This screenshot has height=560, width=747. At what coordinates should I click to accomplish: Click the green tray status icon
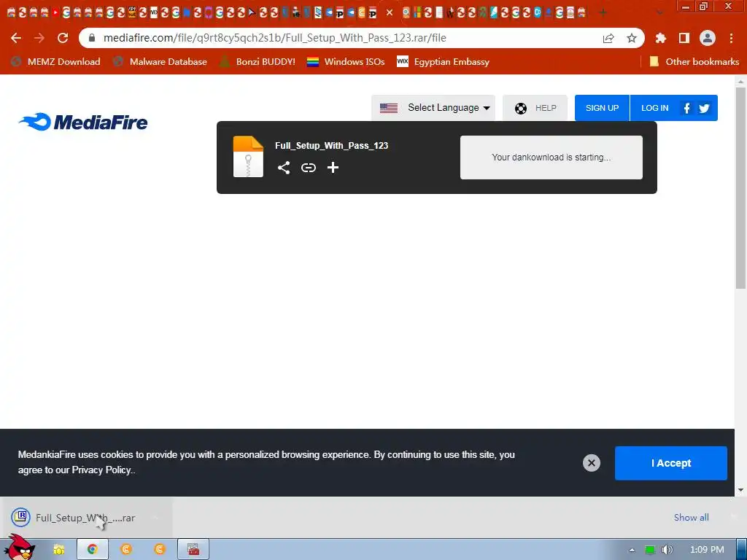[x=650, y=550]
